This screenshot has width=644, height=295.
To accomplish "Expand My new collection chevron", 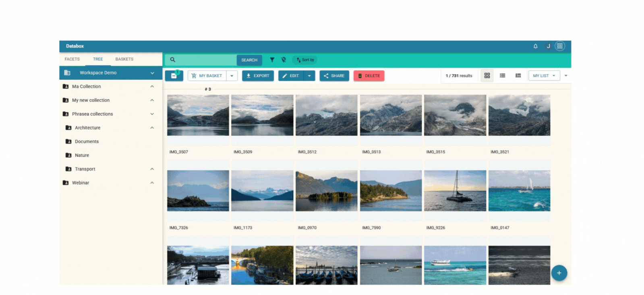I will pyautogui.click(x=152, y=100).
